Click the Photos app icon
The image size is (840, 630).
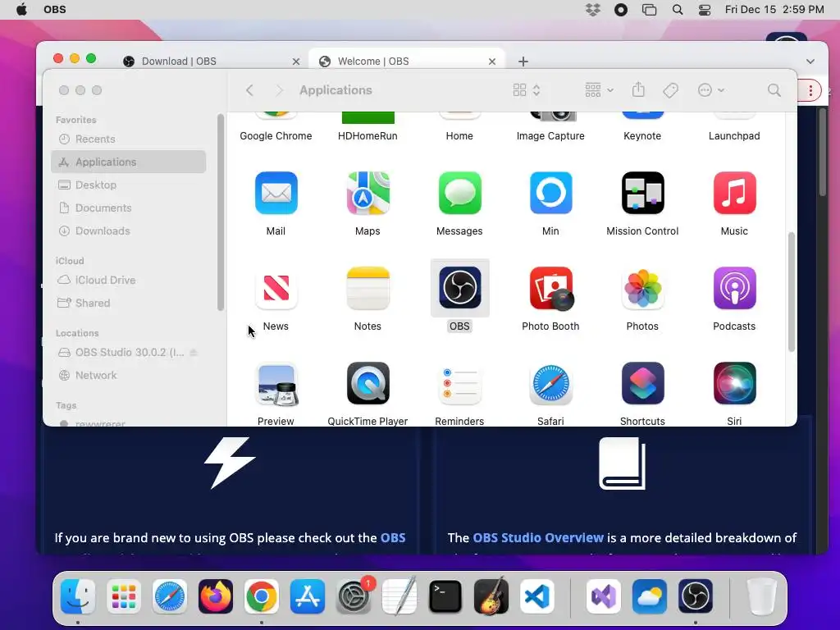coord(642,288)
